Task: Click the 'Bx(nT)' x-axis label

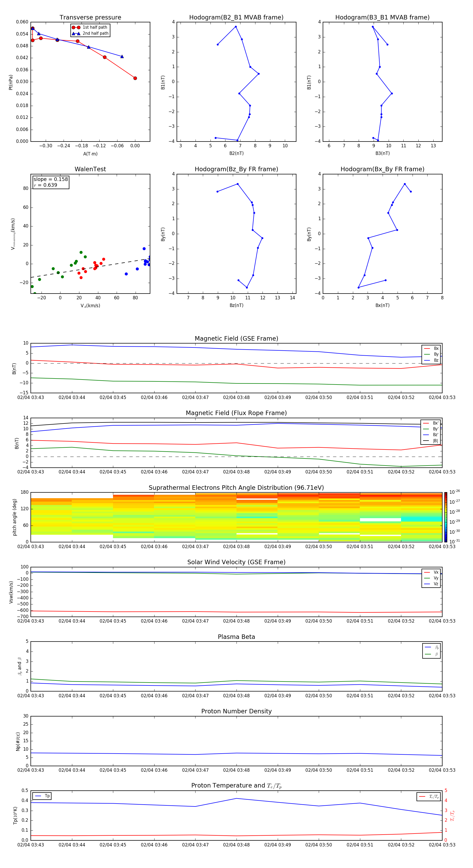Action: (382, 305)
